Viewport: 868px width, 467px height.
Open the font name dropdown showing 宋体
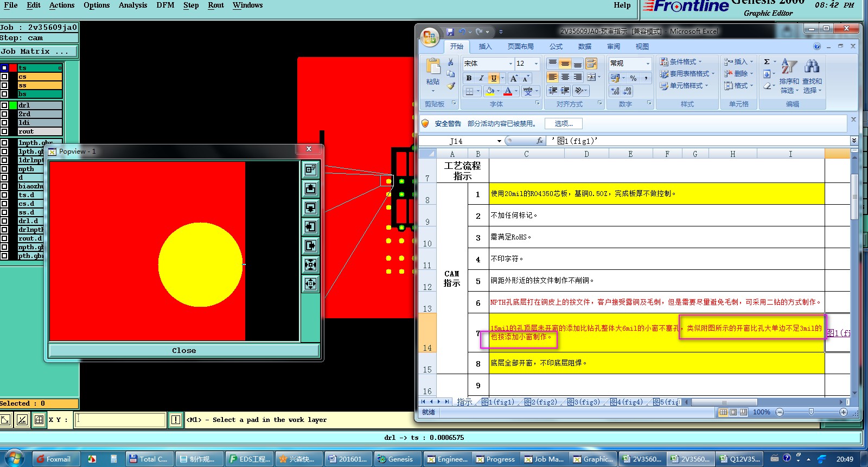[x=510, y=64]
